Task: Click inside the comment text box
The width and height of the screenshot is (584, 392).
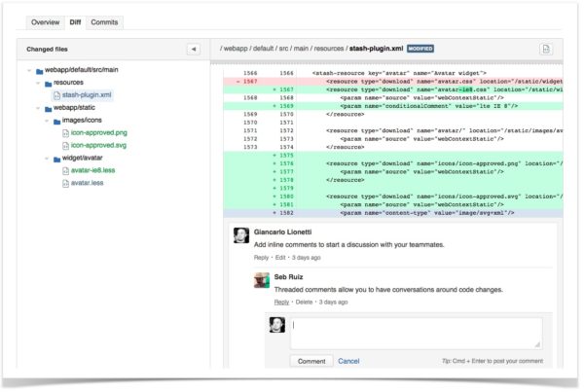Action: click(x=416, y=333)
